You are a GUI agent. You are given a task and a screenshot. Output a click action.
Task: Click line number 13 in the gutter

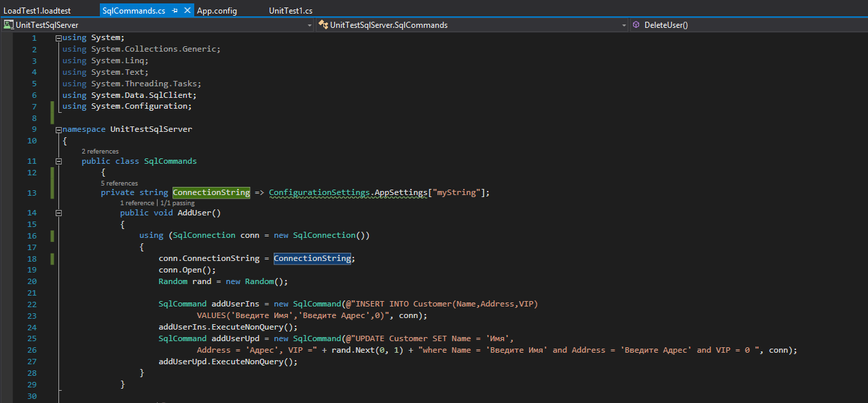coord(32,192)
